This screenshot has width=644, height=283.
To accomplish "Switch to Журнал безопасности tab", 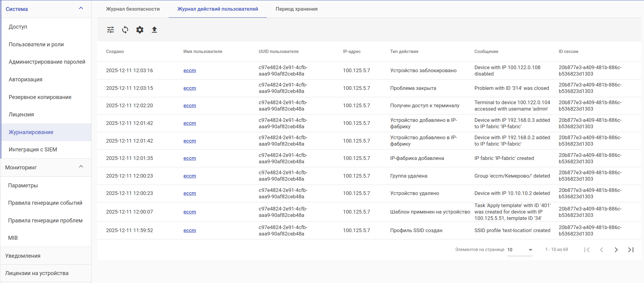I will coord(133,9).
